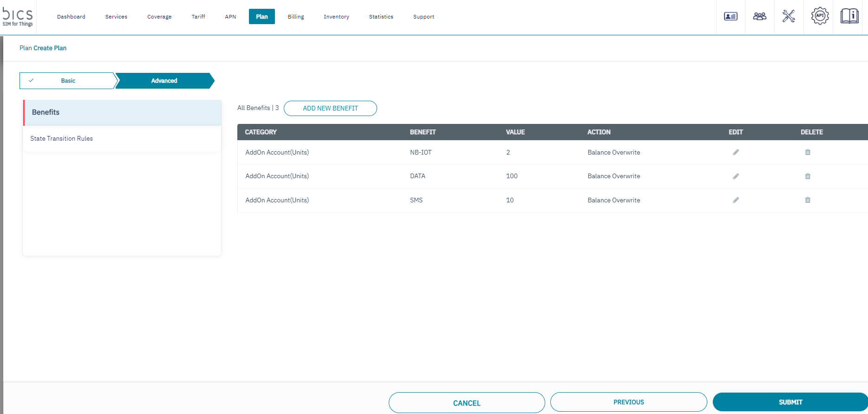
Task: Open the user groups icon
Action: click(x=759, y=16)
